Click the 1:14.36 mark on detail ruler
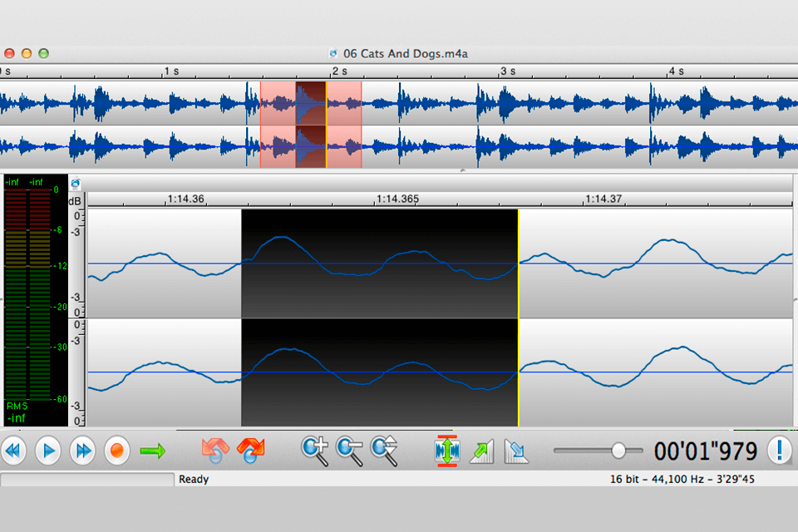 [185, 199]
